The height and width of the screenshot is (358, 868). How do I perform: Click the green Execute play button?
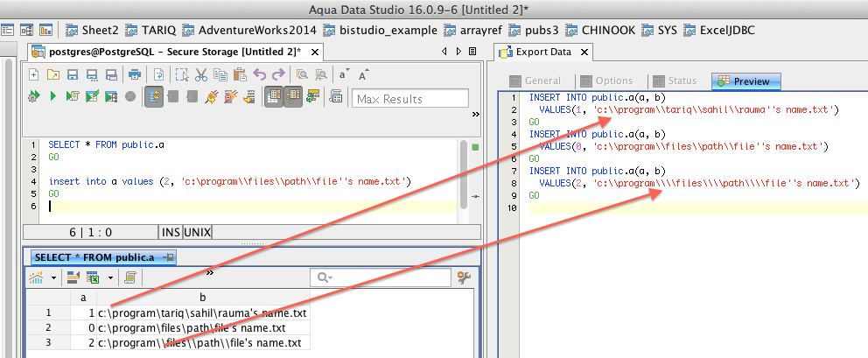click(53, 96)
